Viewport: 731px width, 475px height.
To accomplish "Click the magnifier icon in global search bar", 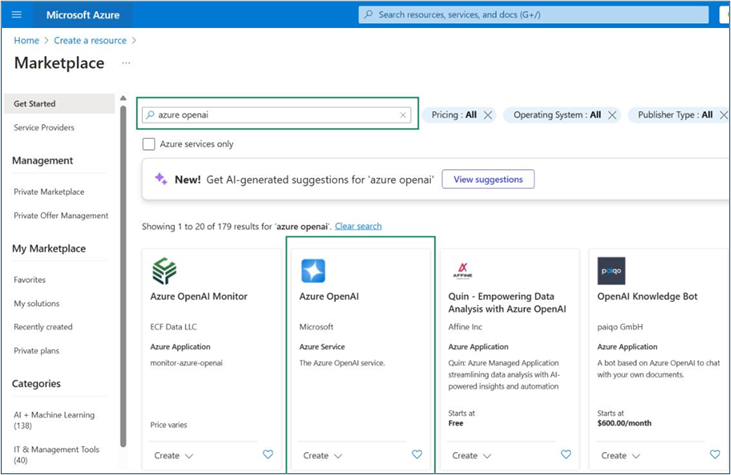I will (368, 14).
